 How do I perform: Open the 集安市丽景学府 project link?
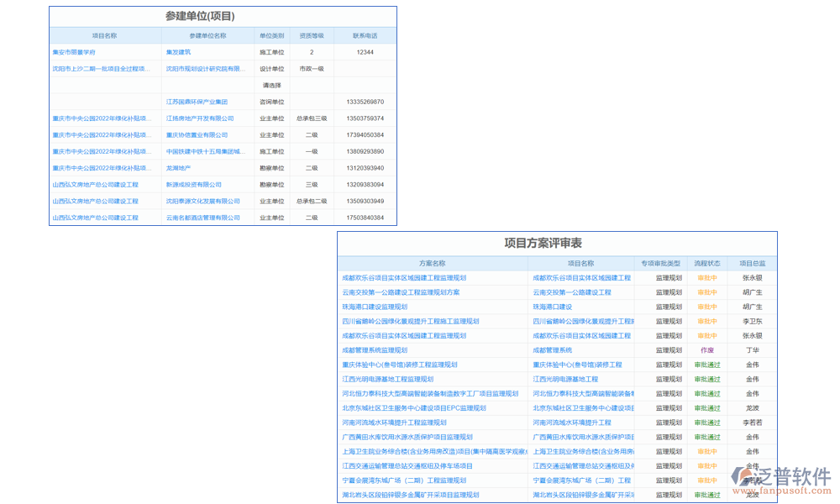pyautogui.click(x=74, y=52)
